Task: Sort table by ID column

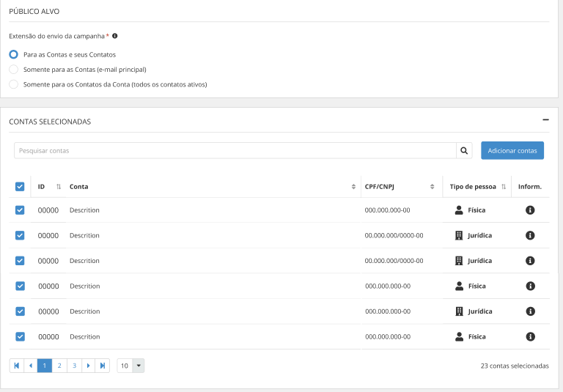Action: click(59, 187)
